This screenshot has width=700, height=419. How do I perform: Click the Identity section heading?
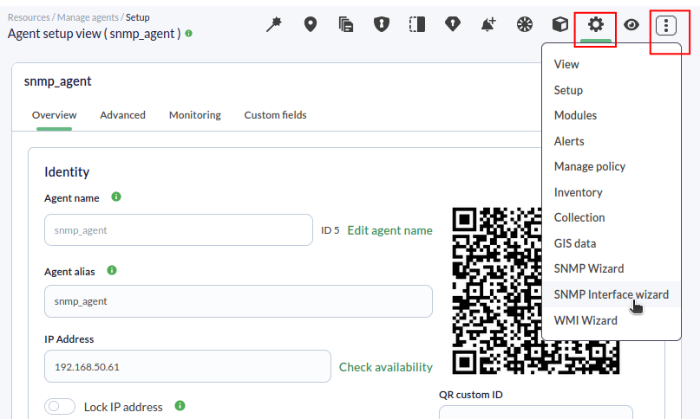pos(67,172)
